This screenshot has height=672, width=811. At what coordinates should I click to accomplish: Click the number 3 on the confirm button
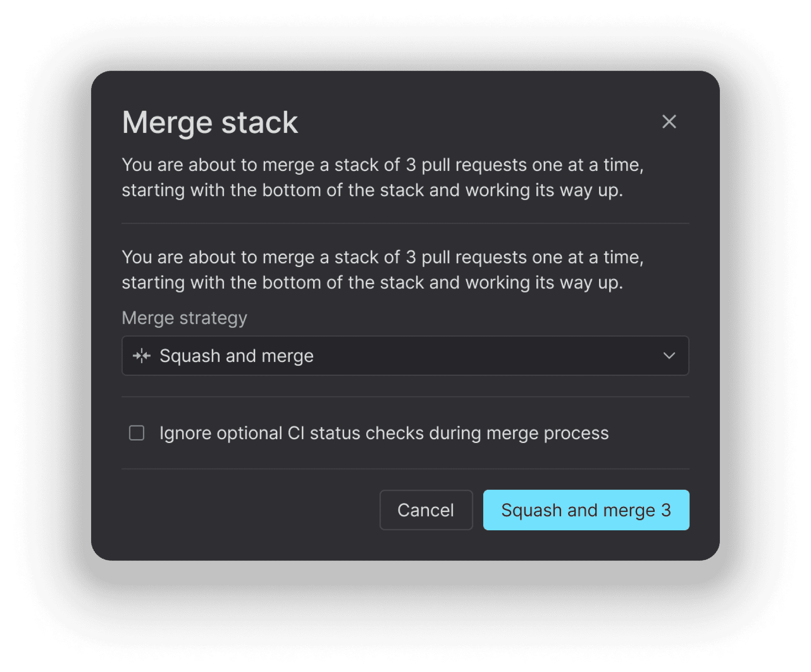[666, 510]
